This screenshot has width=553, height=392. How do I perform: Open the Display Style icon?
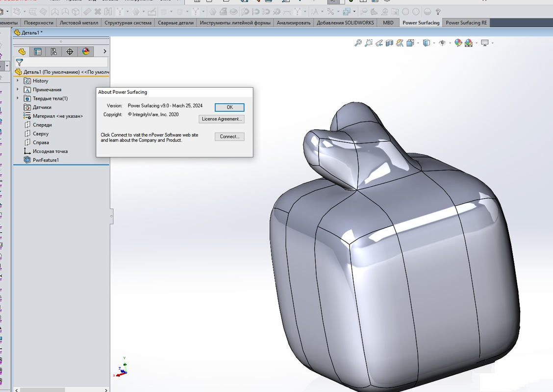click(427, 43)
